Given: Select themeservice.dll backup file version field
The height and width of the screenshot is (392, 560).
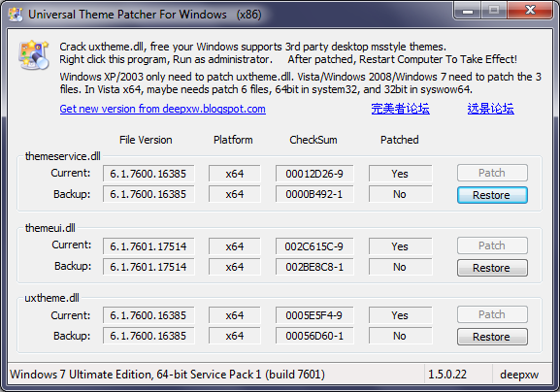Looking at the screenshot, I should point(148,194).
